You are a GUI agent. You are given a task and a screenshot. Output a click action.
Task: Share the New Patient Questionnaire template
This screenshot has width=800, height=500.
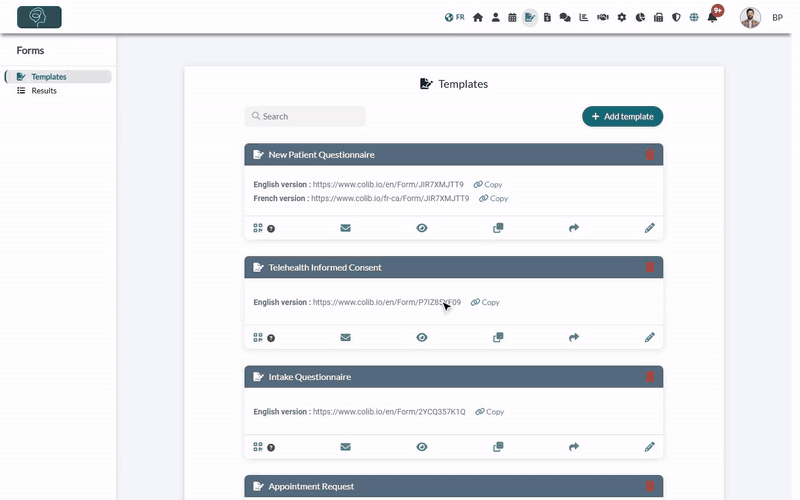[573, 228]
